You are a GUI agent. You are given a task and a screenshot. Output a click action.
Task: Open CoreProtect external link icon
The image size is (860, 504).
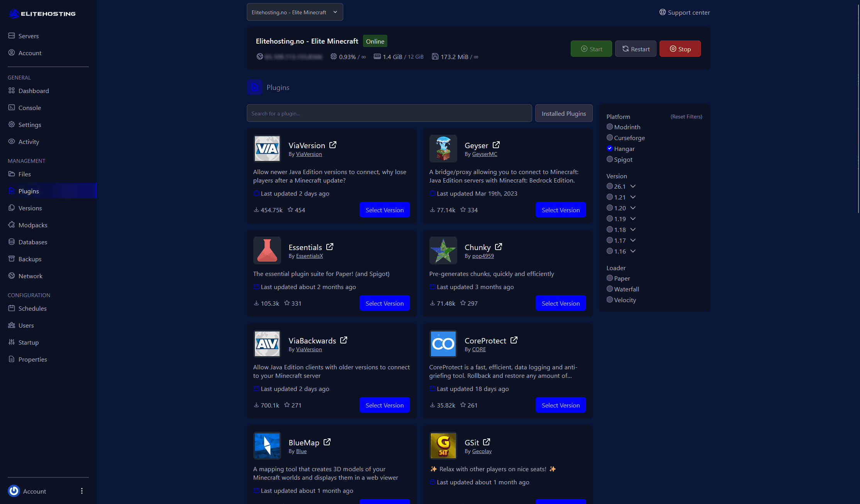click(x=514, y=340)
